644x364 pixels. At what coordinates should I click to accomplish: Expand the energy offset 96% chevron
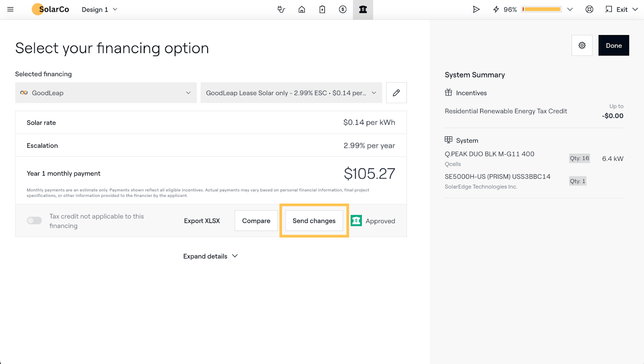coord(570,9)
